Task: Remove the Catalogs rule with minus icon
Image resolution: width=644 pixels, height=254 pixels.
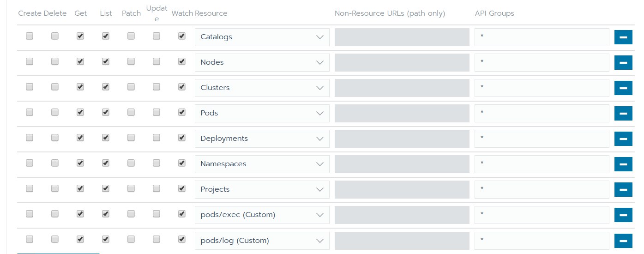Action: tap(623, 37)
